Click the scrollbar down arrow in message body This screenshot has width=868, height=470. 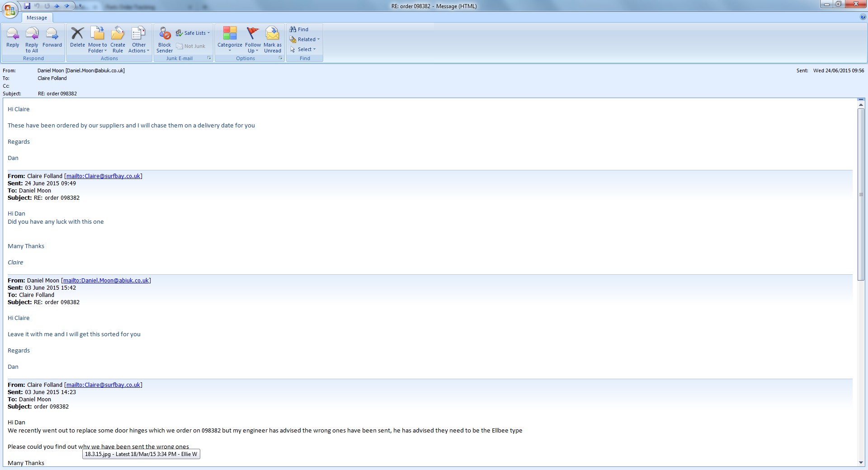[x=861, y=462]
